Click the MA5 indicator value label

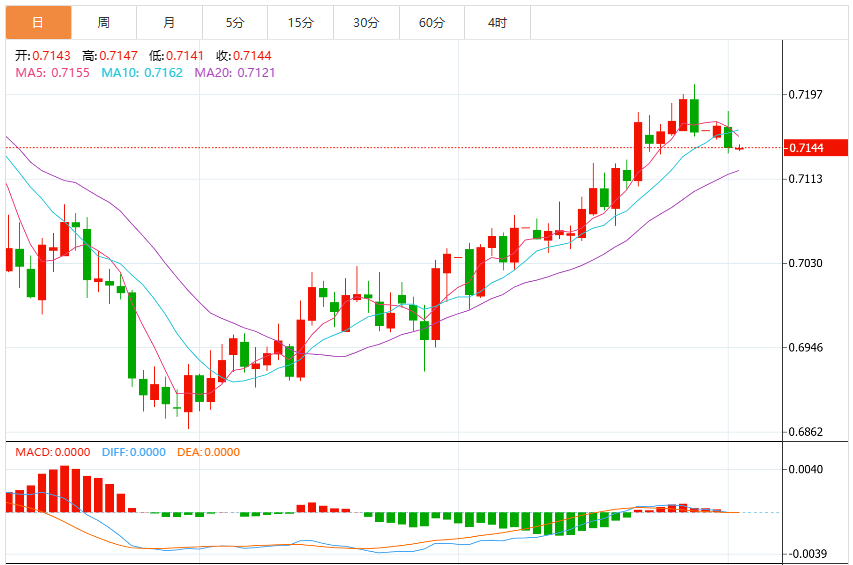tap(52, 73)
